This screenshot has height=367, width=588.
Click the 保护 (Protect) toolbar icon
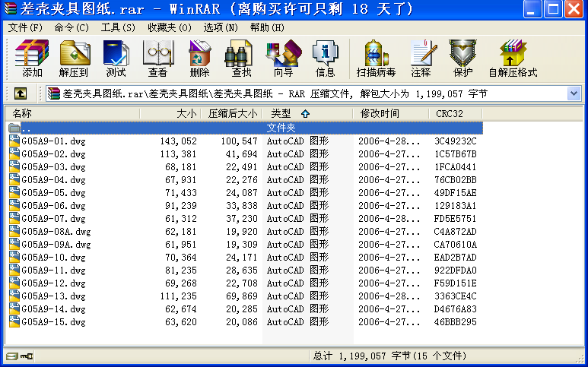(462, 59)
